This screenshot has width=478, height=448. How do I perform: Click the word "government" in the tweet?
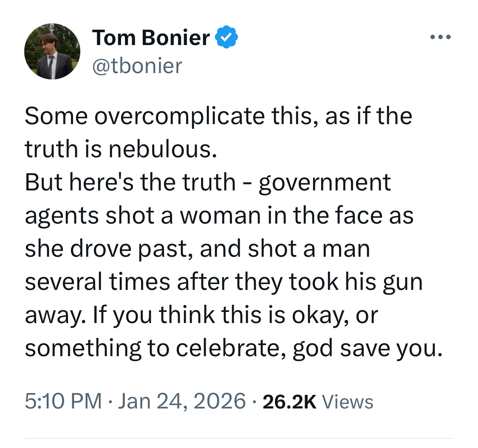pos(325,182)
